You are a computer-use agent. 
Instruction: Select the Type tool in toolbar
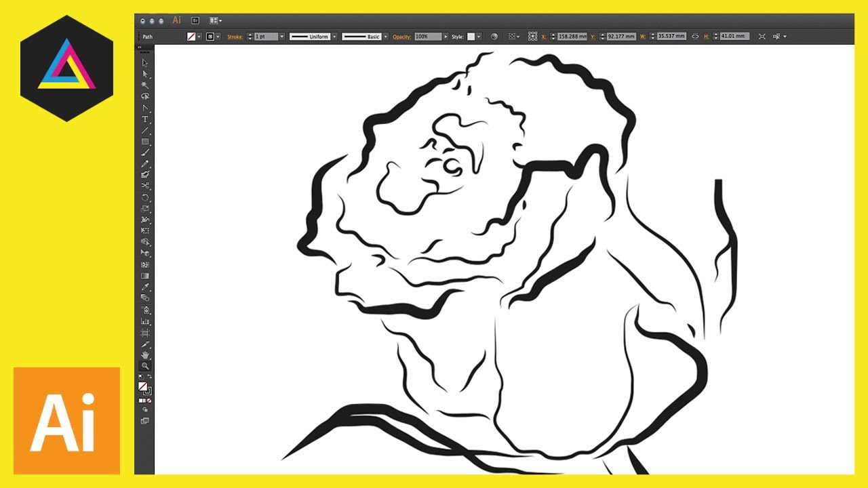(x=144, y=119)
